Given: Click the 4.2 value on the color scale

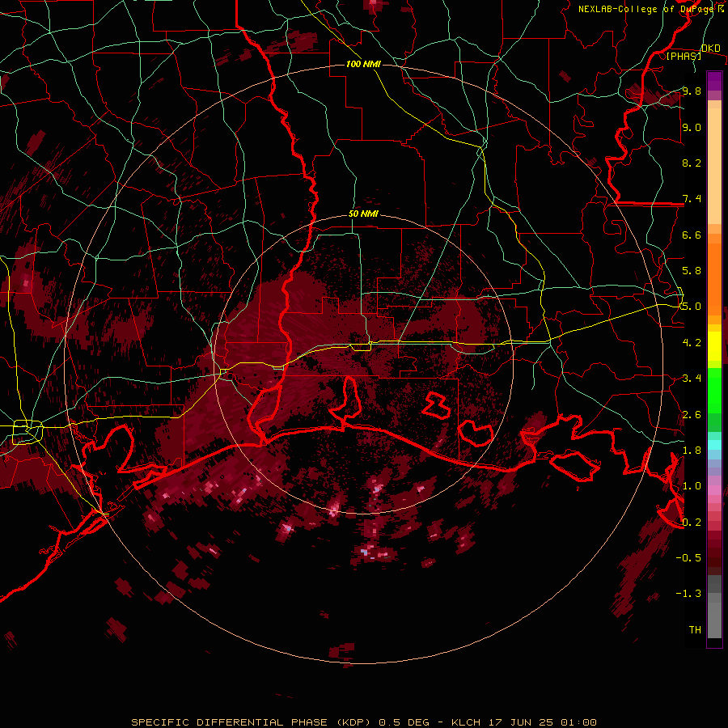Looking at the screenshot, I should (x=692, y=343).
